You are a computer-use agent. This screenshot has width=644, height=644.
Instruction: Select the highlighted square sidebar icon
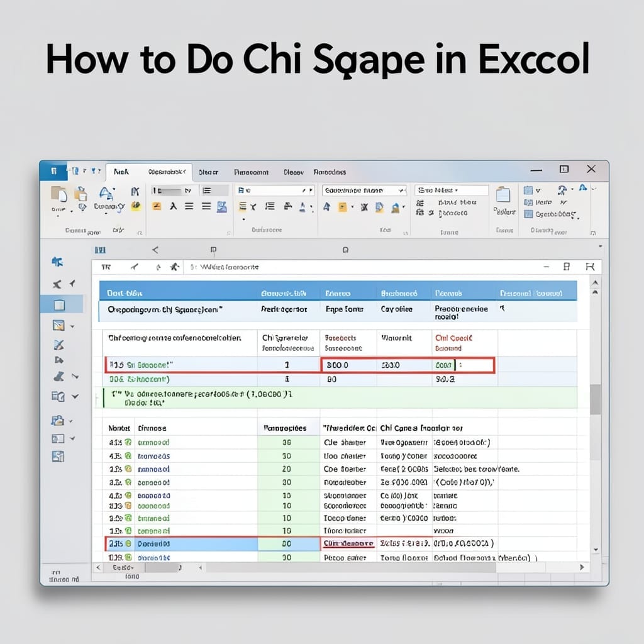[x=59, y=305]
